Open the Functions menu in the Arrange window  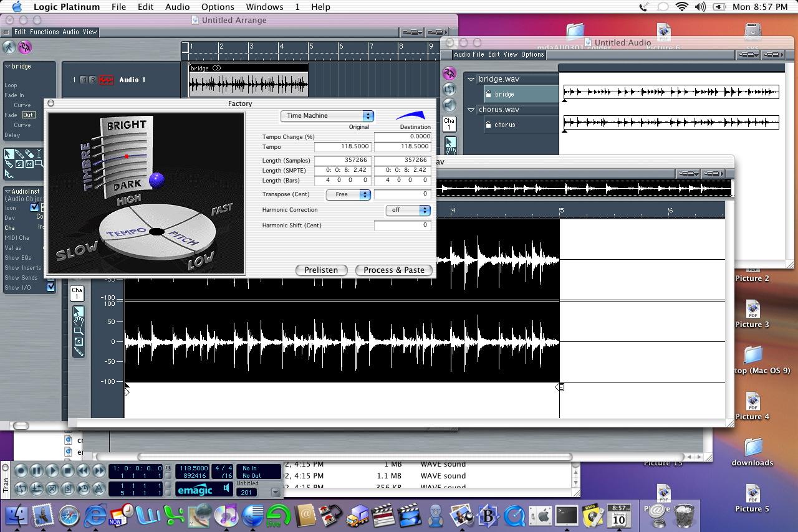[44, 32]
